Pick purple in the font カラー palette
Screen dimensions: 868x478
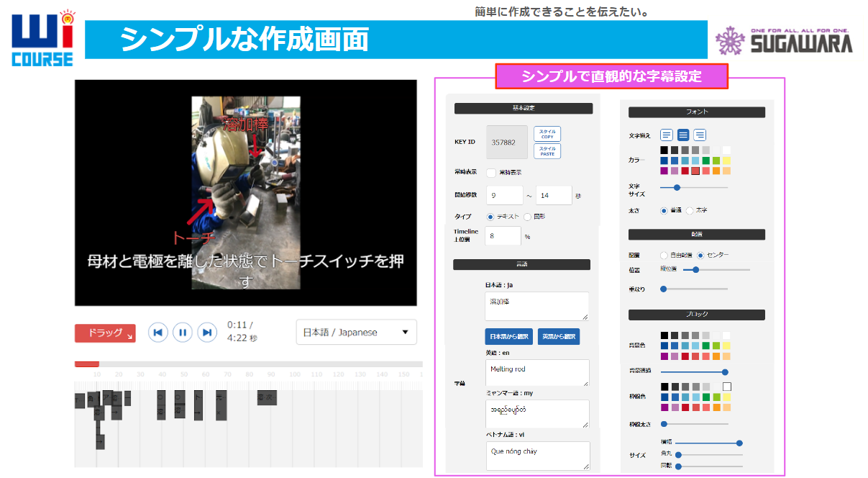664,171
